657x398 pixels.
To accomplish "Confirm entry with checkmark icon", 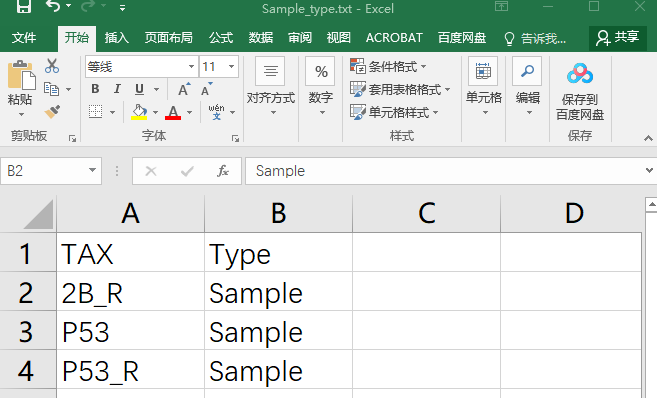I will click(187, 171).
